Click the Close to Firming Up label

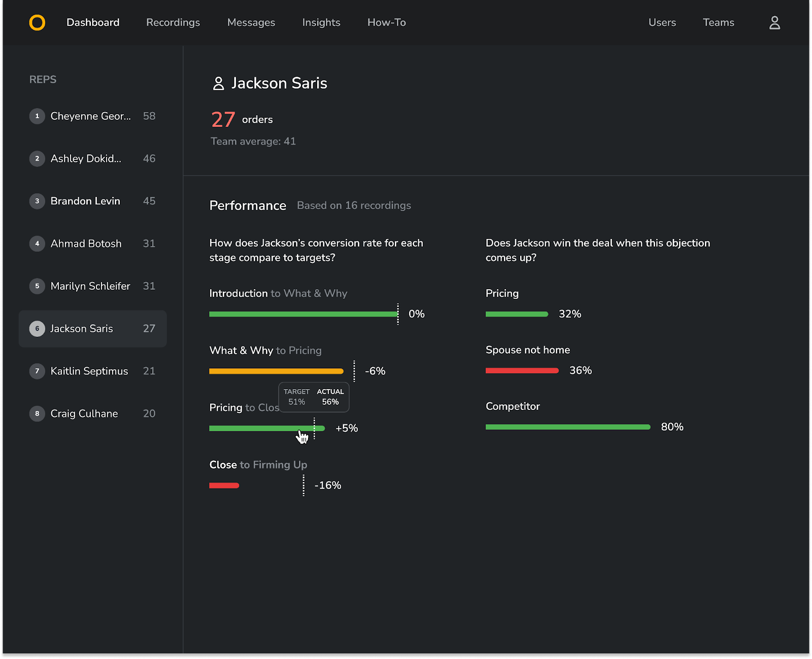258,465
